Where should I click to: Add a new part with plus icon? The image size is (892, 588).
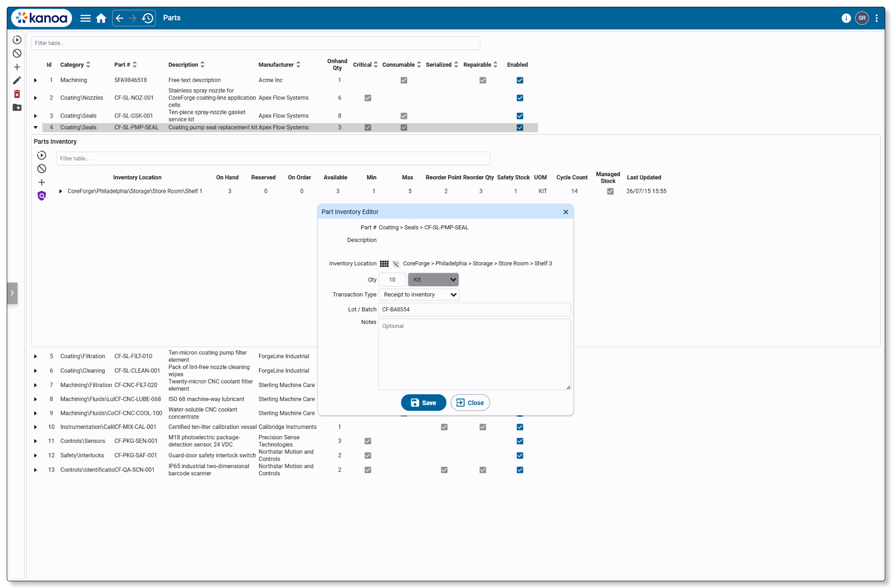tap(17, 67)
